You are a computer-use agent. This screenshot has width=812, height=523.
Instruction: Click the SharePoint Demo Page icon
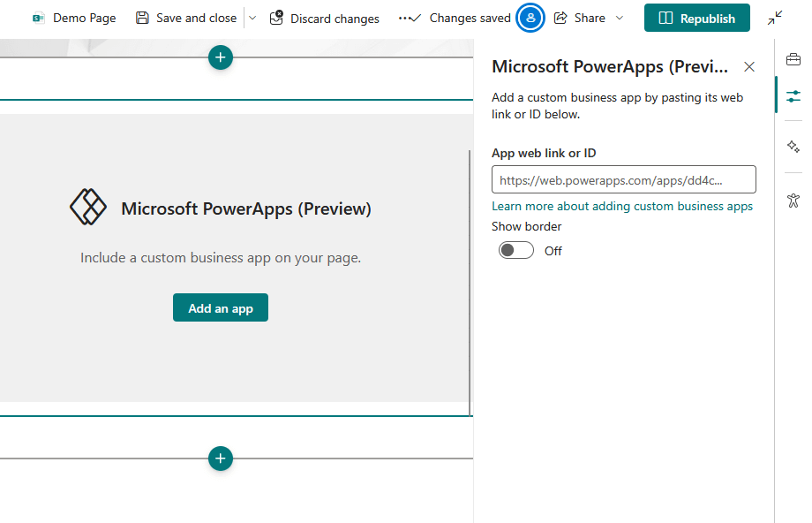(38, 19)
